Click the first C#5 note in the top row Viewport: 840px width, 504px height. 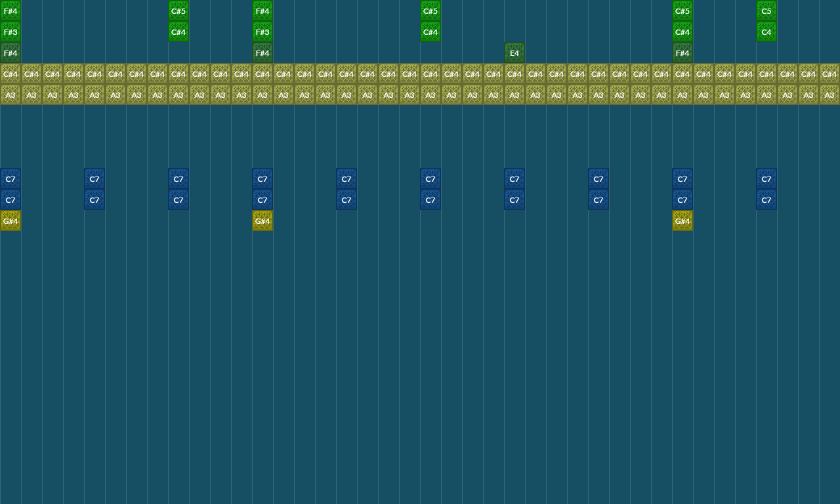pyautogui.click(x=178, y=11)
